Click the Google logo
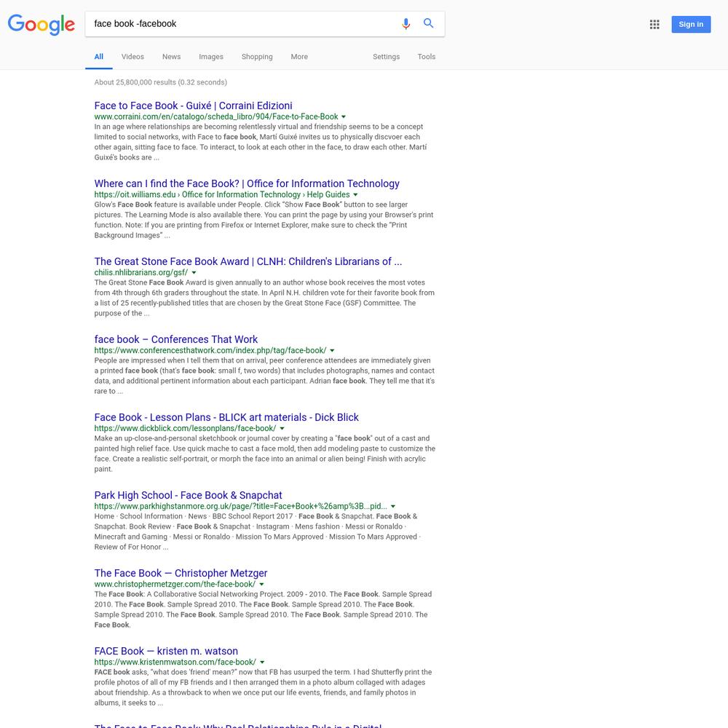The width and height of the screenshot is (728, 728). coord(41,24)
